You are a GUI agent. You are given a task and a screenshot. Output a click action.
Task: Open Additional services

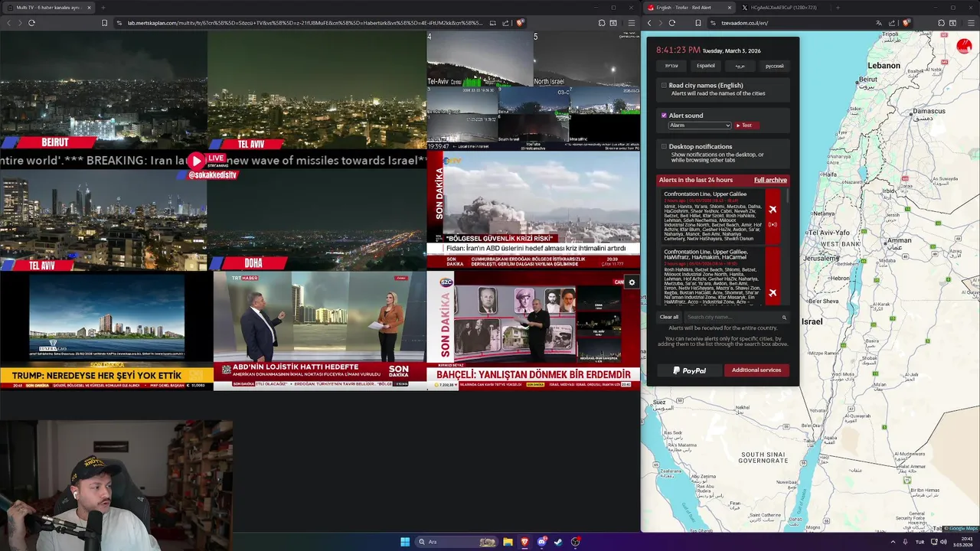click(x=756, y=370)
